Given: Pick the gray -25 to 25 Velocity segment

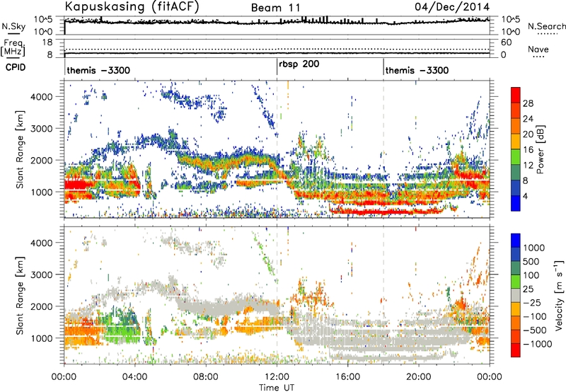Looking at the screenshot, I should point(516,295).
